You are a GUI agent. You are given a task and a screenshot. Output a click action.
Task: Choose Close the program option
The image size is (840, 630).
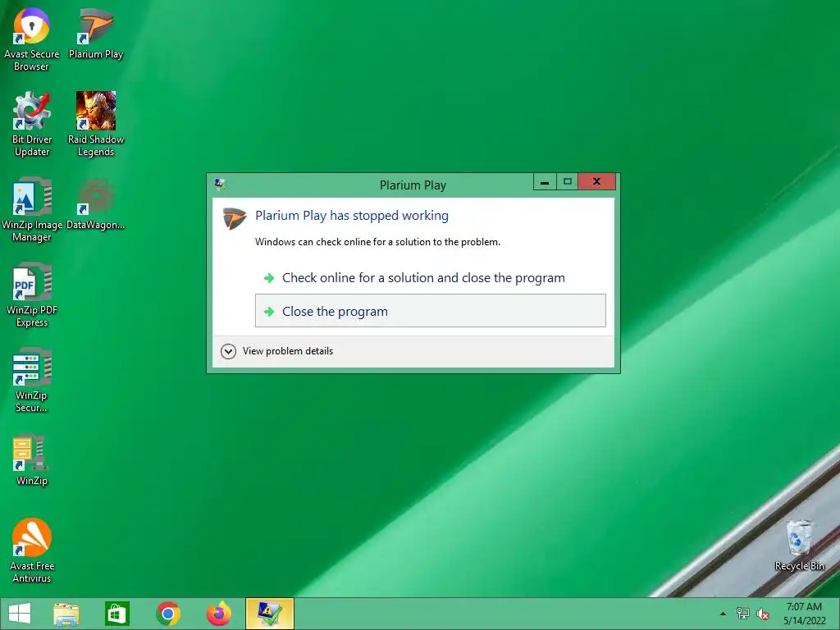click(x=431, y=311)
